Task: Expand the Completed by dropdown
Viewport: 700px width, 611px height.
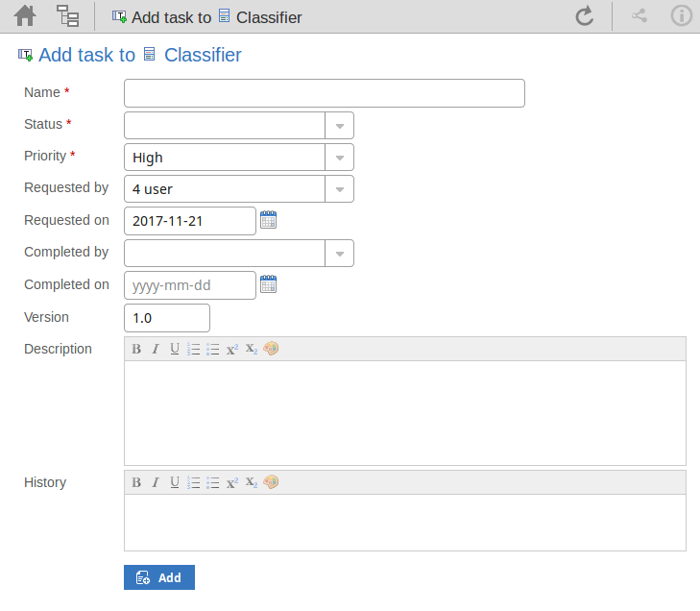Action: click(340, 254)
